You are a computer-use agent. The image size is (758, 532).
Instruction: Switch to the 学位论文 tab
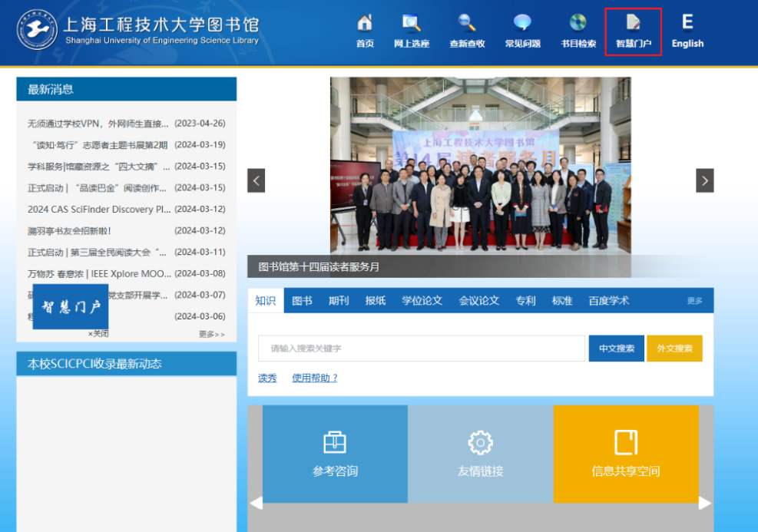click(422, 301)
